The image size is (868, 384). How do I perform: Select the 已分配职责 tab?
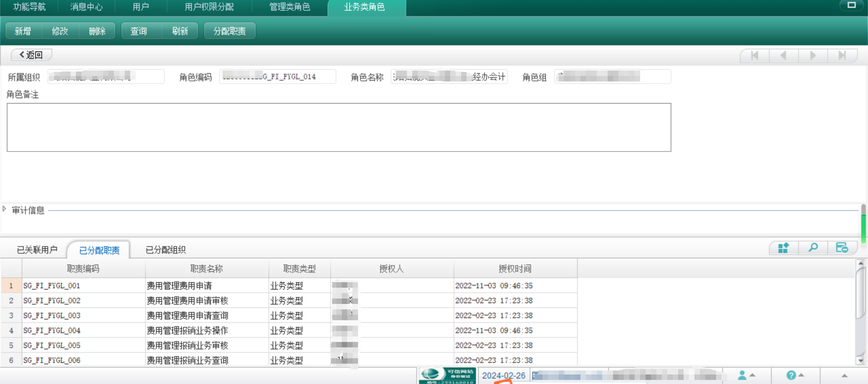99,250
